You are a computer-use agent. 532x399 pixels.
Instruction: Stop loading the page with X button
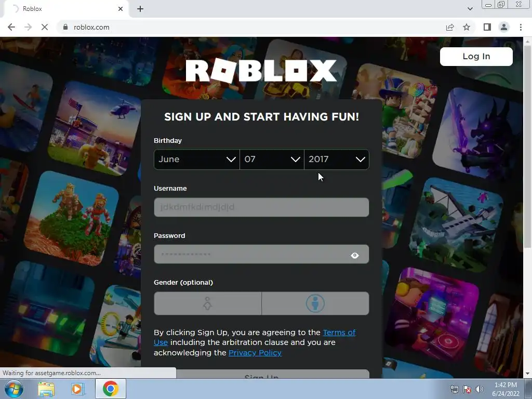click(x=45, y=27)
